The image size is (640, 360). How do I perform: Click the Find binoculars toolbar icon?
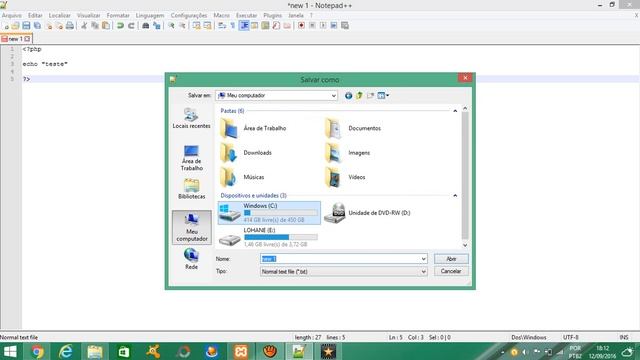146,26
